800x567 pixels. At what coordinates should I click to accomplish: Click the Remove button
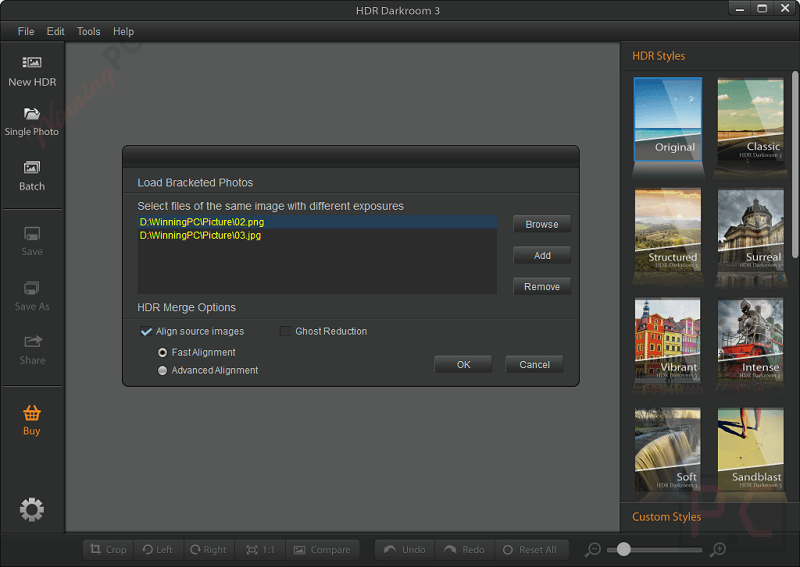[542, 287]
